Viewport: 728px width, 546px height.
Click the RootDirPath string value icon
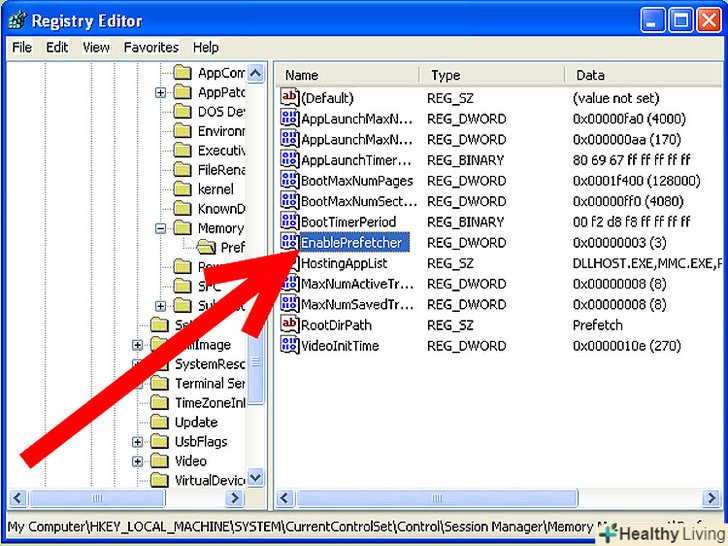[x=289, y=325]
